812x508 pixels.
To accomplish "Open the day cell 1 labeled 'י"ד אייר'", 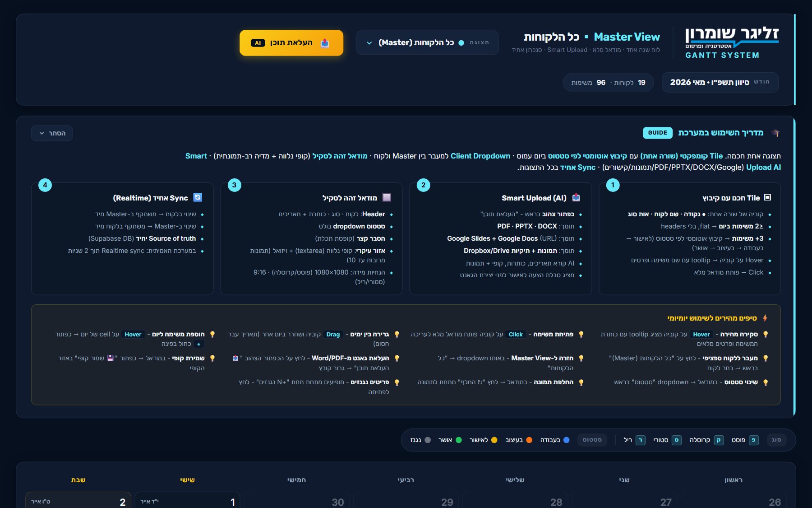I will pyautogui.click(x=187, y=500).
